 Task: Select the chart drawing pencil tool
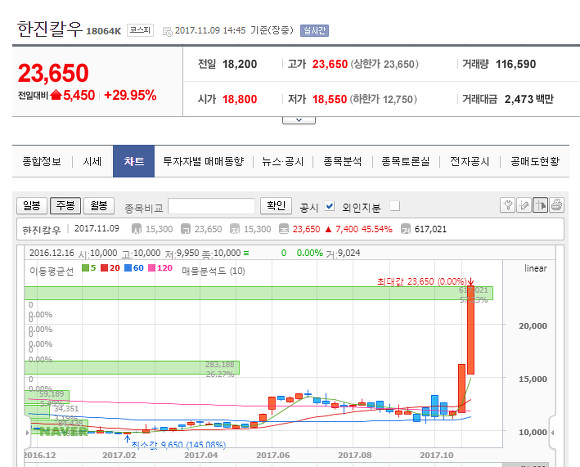coord(524,205)
